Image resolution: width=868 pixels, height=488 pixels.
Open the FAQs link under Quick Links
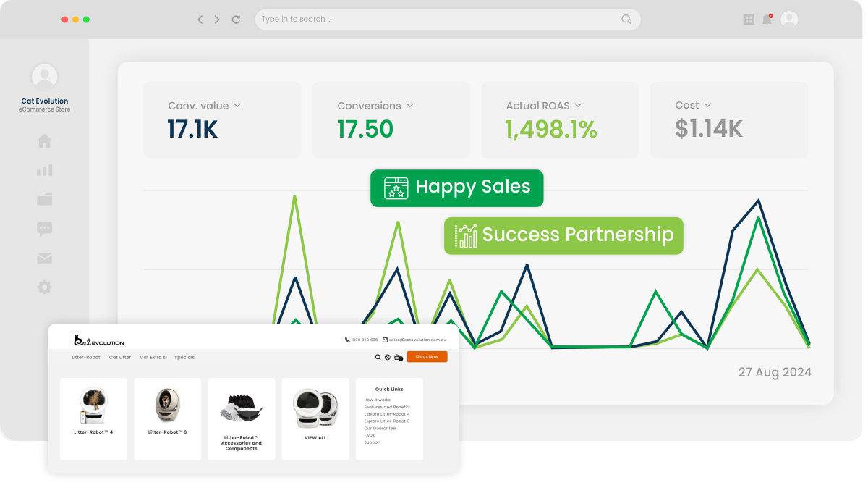(x=370, y=435)
